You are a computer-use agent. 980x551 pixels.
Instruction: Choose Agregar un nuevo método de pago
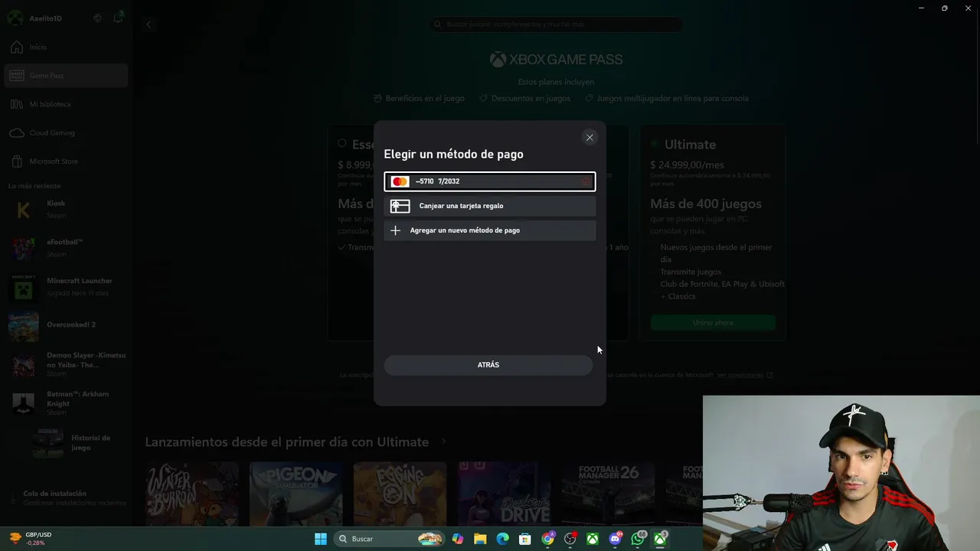tap(490, 230)
